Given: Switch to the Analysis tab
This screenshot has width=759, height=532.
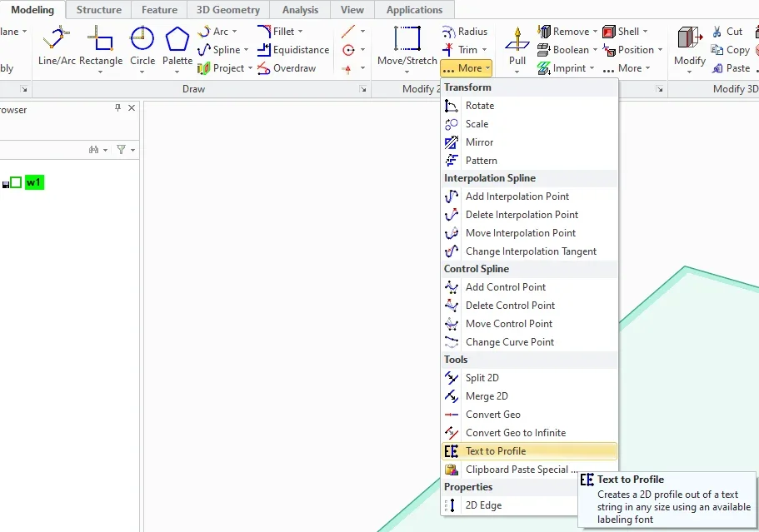Looking at the screenshot, I should click(x=300, y=10).
